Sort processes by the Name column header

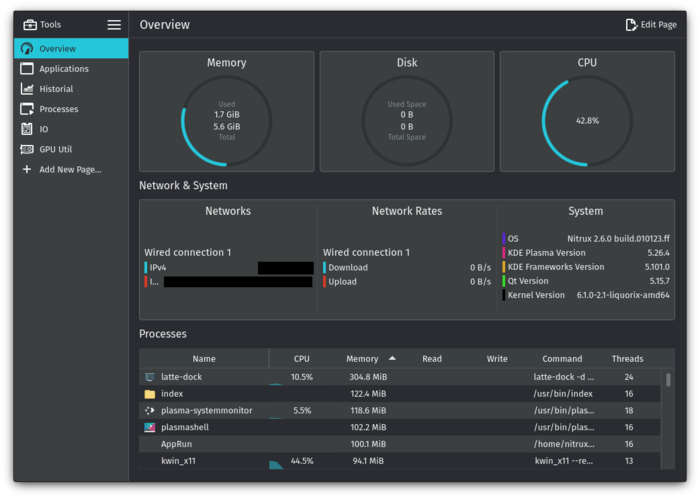click(204, 358)
